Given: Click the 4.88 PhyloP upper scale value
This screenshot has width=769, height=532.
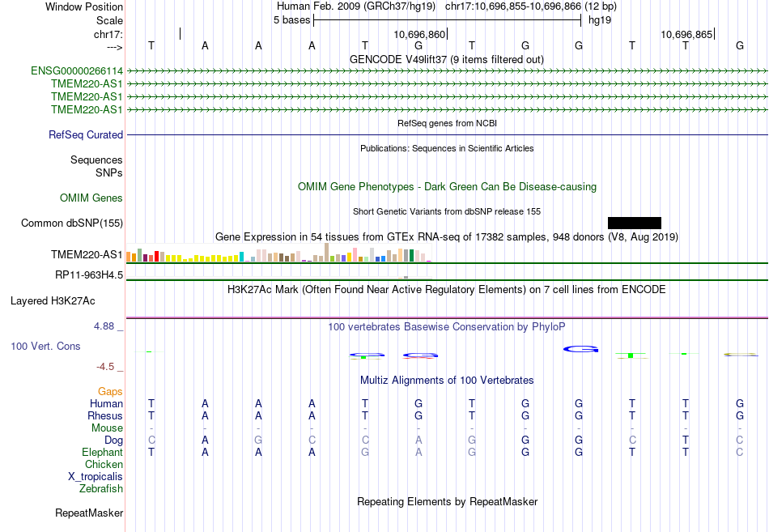Looking at the screenshot, I should (x=104, y=326).
